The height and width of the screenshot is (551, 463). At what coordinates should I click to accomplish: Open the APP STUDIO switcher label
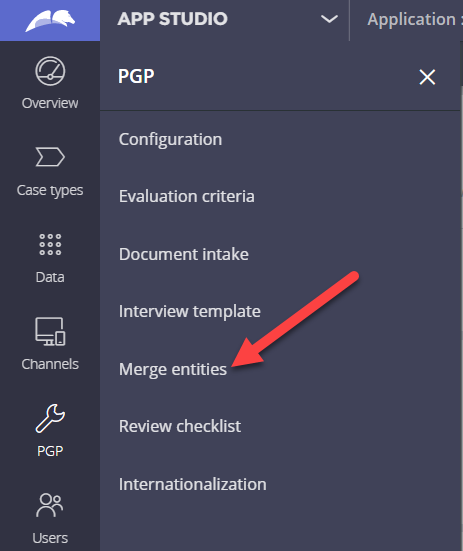(x=172, y=19)
